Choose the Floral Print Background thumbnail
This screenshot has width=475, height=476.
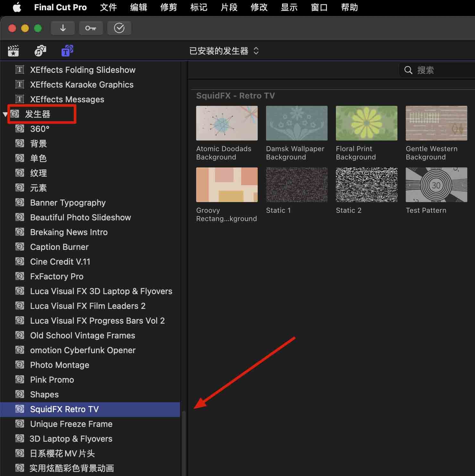point(366,123)
